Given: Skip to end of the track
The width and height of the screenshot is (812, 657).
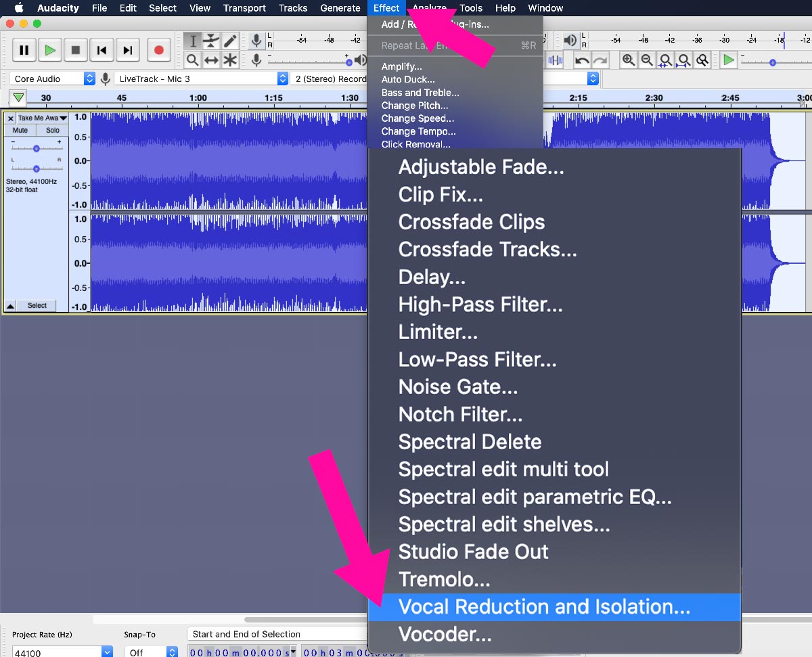Looking at the screenshot, I should 127,50.
